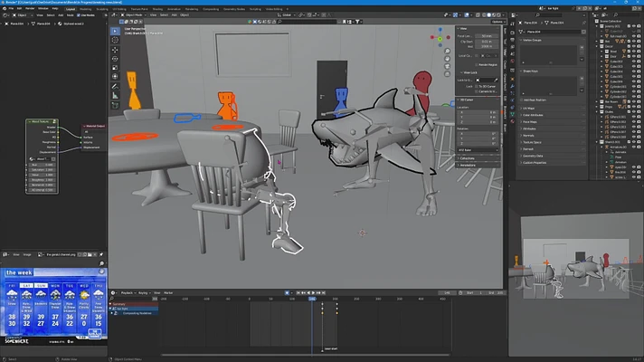
Task: Click the eyedropper beside Lock to Object field
Action: click(x=497, y=81)
